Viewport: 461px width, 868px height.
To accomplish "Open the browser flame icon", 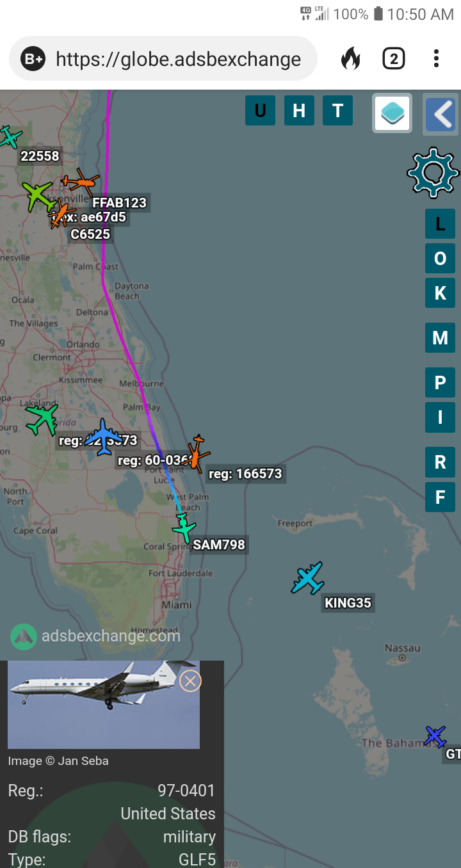I will pyautogui.click(x=350, y=60).
